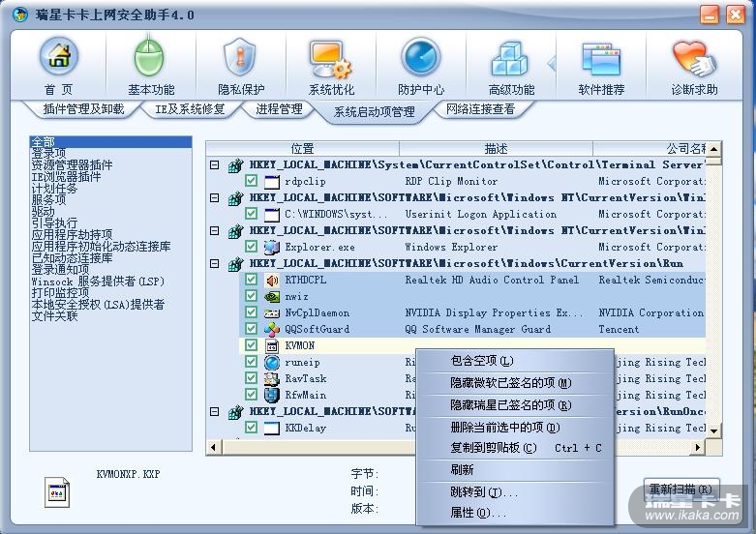The height and width of the screenshot is (534, 756).
Task: Click the KVMON entry icon
Action: click(272, 346)
